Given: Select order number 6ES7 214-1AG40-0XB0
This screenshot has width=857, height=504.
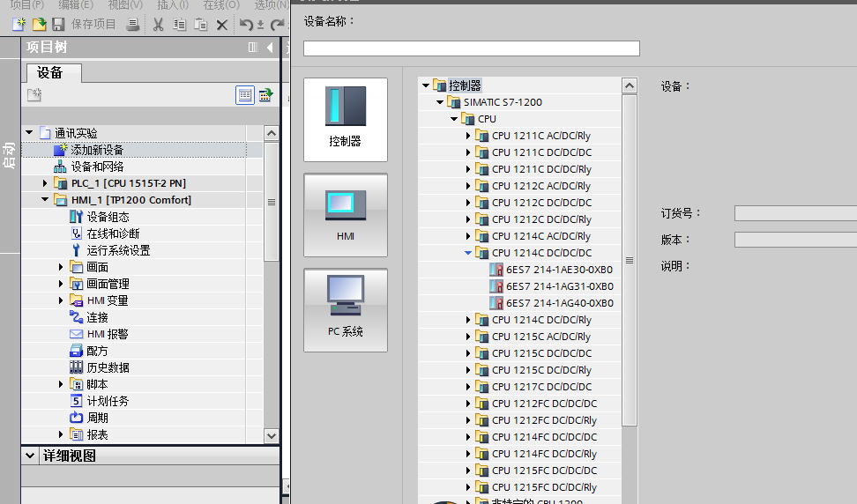Looking at the screenshot, I should point(559,303).
